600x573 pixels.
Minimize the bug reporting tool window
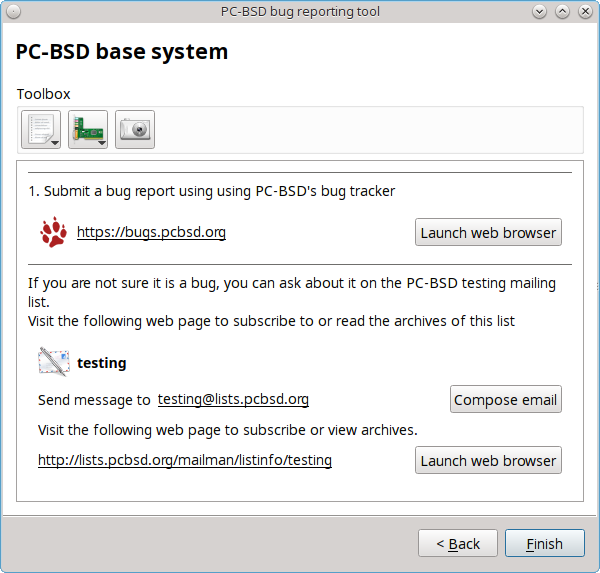click(x=539, y=12)
